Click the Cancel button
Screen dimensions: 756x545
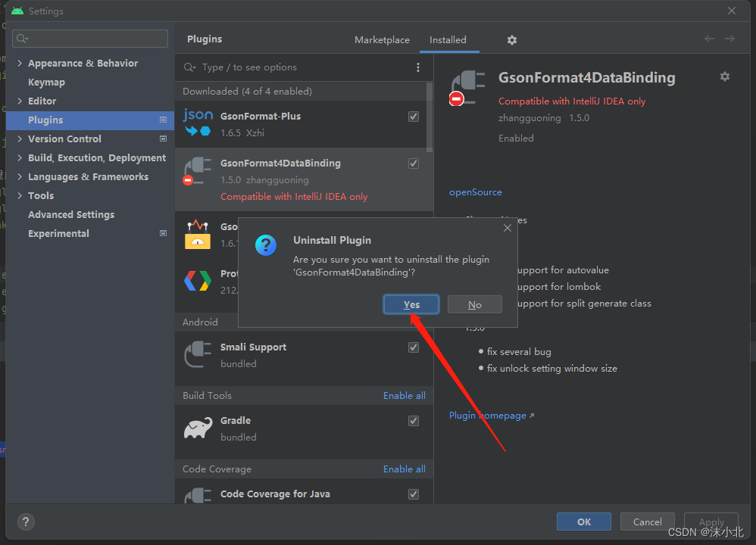(647, 522)
